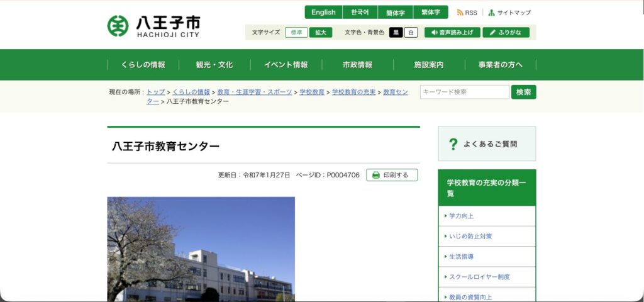Click the 印刷する print button
644x302 pixels.
tap(392, 175)
